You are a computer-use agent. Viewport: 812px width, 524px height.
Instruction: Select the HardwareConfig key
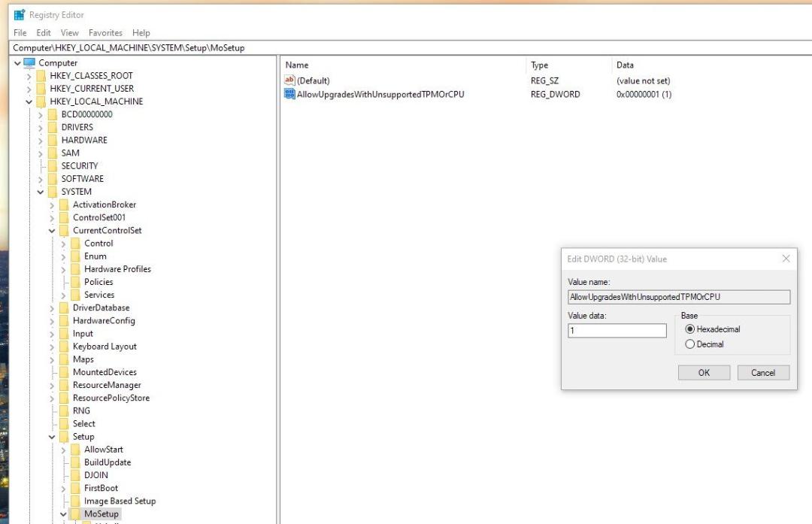pos(104,320)
